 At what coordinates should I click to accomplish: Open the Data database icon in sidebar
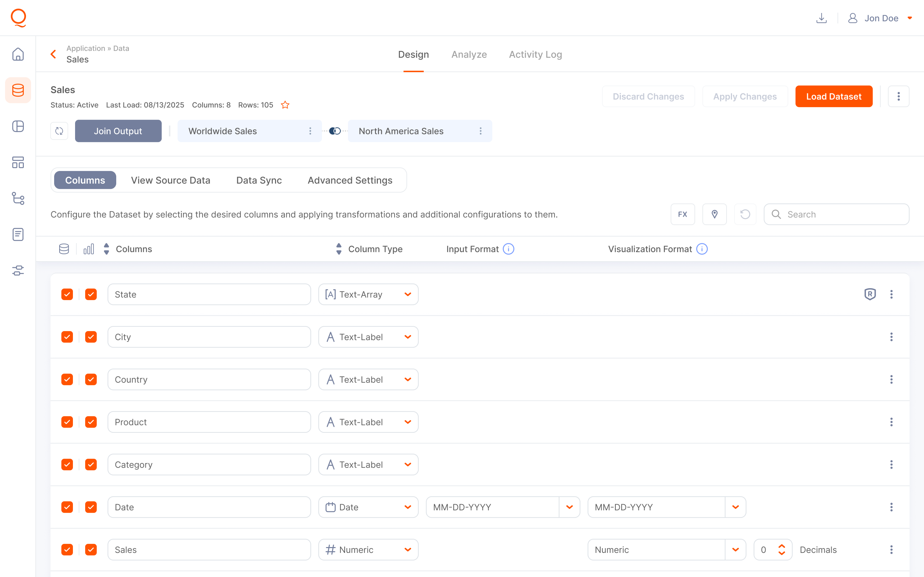pos(18,91)
